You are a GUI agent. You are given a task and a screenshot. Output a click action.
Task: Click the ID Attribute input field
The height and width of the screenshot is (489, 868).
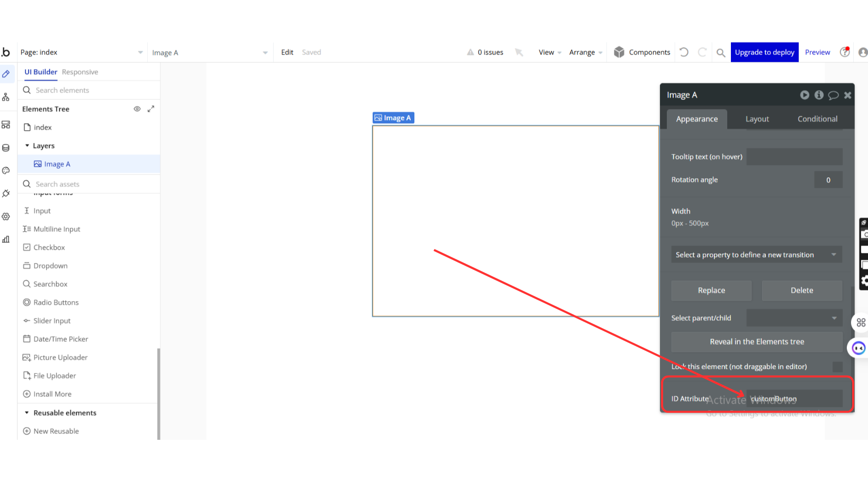click(x=794, y=399)
